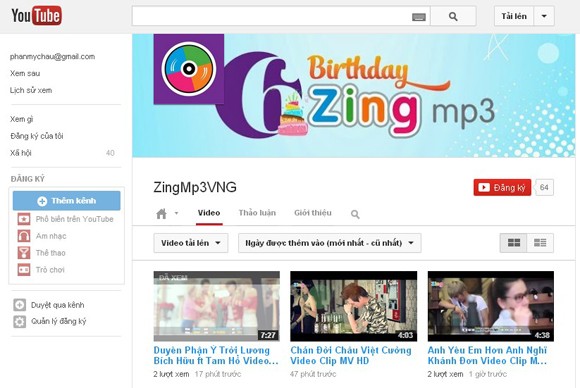Click the 40 count next to Xã hội

click(110, 153)
